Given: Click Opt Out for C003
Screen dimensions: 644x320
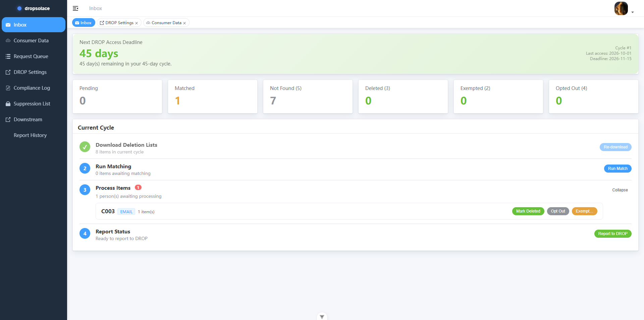Looking at the screenshot, I should (558, 211).
